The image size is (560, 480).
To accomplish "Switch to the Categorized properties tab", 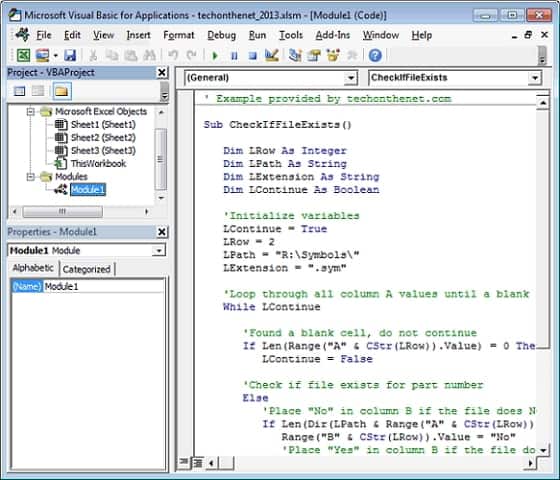I will click(87, 269).
